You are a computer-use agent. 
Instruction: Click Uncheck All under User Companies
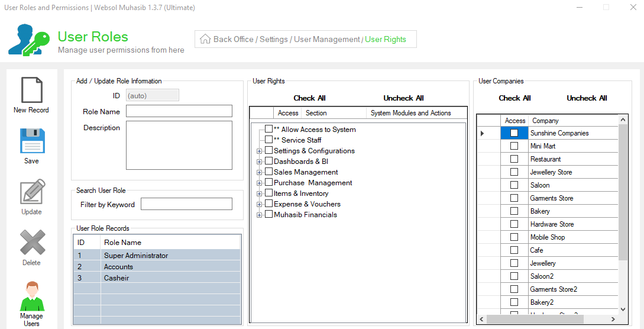587,98
